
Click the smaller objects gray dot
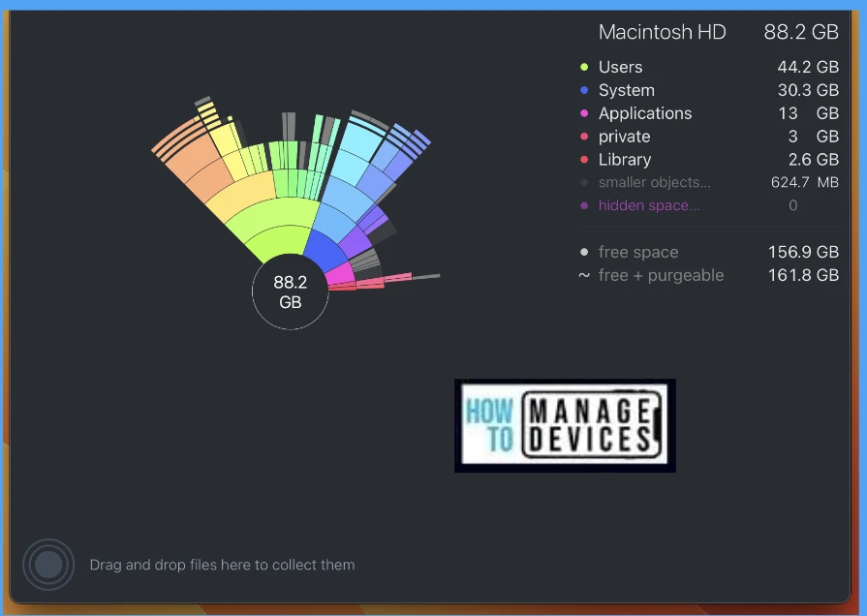tap(584, 182)
